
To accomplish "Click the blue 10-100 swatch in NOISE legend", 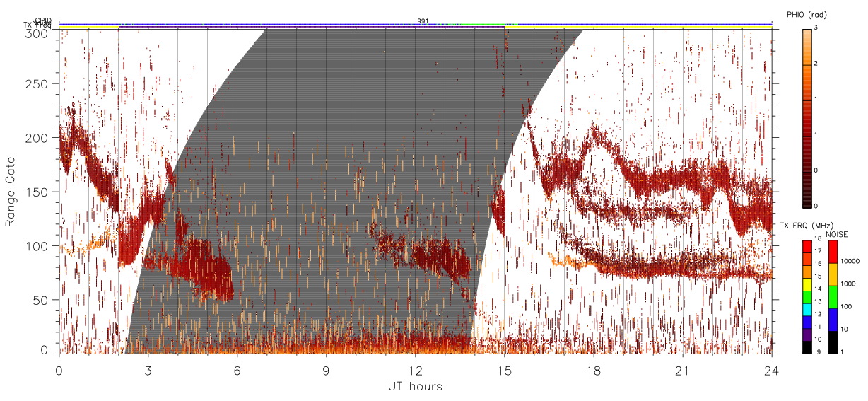I will click(x=833, y=320).
